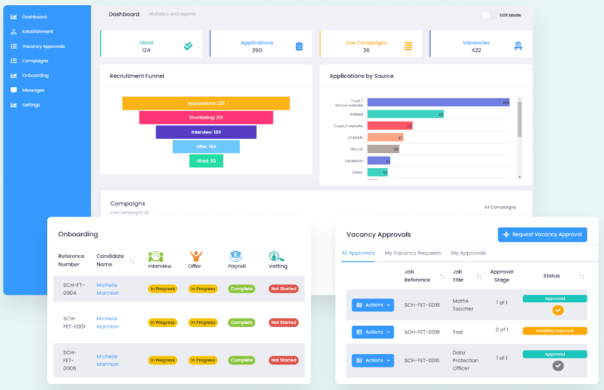Switch to My Approvals tab
The image size is (604, 390).
tap(468, 253)
